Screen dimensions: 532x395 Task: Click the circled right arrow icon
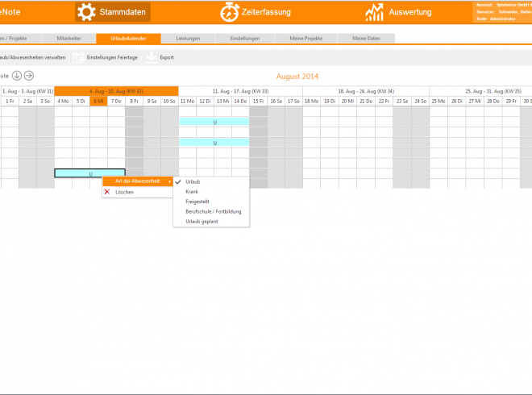tap(29, 76)
